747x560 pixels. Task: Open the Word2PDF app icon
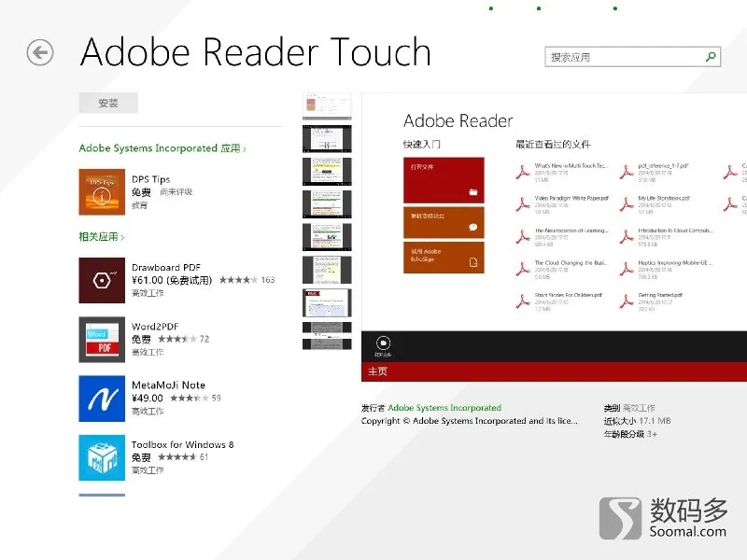coord(102,340)
